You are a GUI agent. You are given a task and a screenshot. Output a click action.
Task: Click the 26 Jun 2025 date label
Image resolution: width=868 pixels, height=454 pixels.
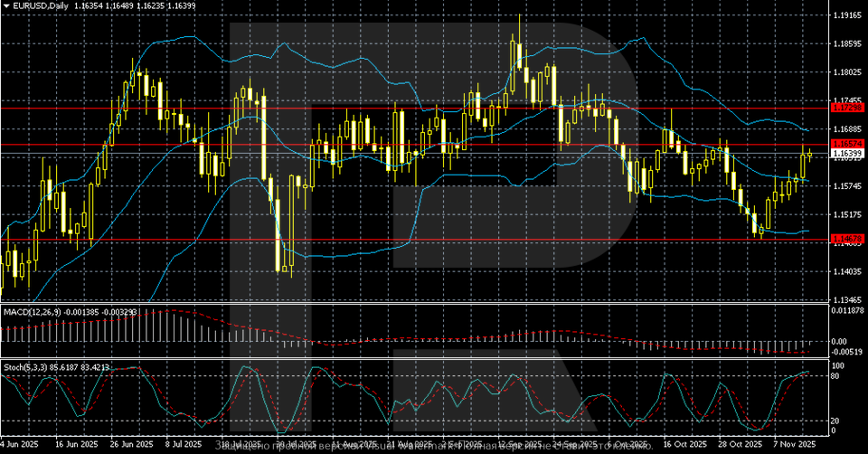click(x=127, y=445)
